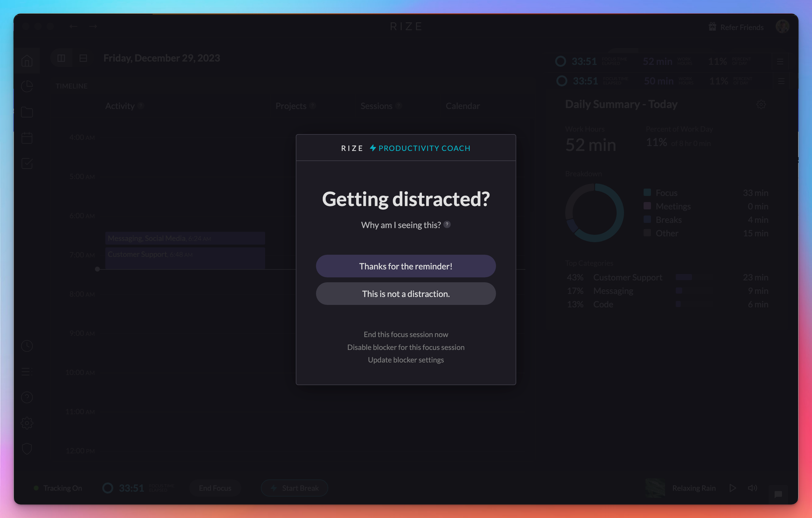Image resolution: width=812 pixels, height=518 pixels.
Task: Open Daily Summary settings gear
Action: click(761, 104)
